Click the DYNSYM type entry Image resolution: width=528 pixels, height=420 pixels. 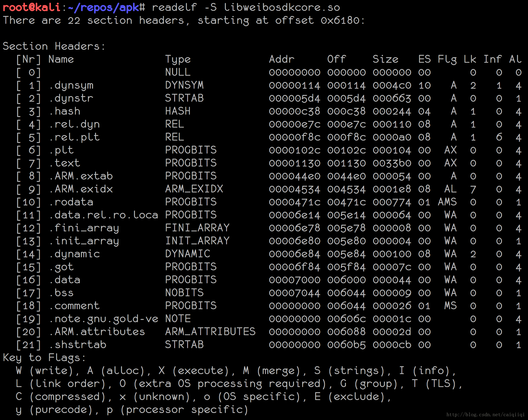[x=184, y=85]
